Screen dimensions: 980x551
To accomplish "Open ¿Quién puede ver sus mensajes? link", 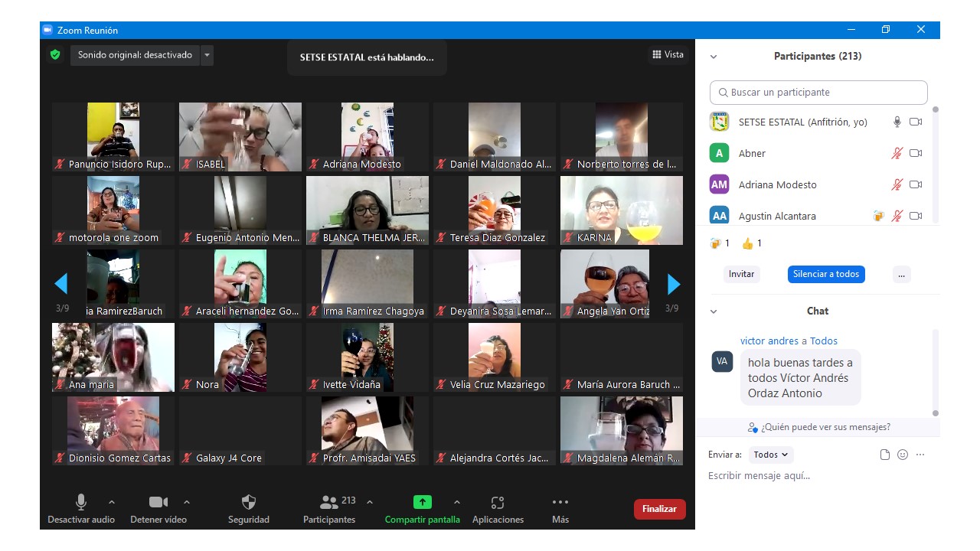I will point(819,427).
